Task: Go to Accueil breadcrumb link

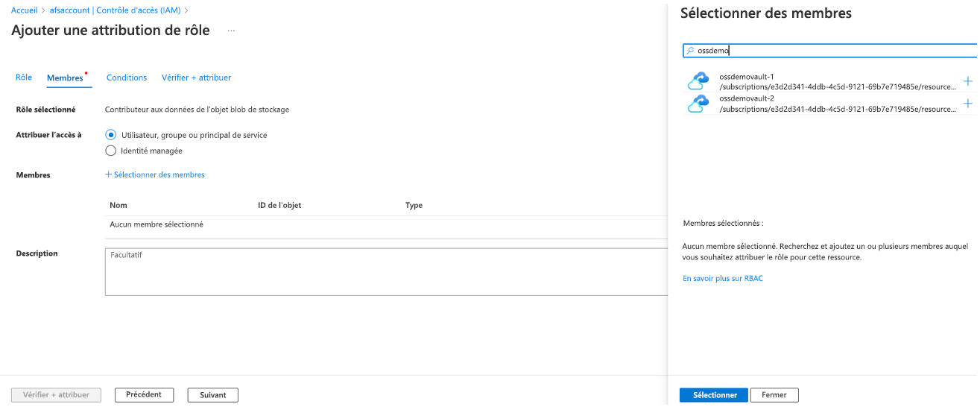Action: (25, 10)
